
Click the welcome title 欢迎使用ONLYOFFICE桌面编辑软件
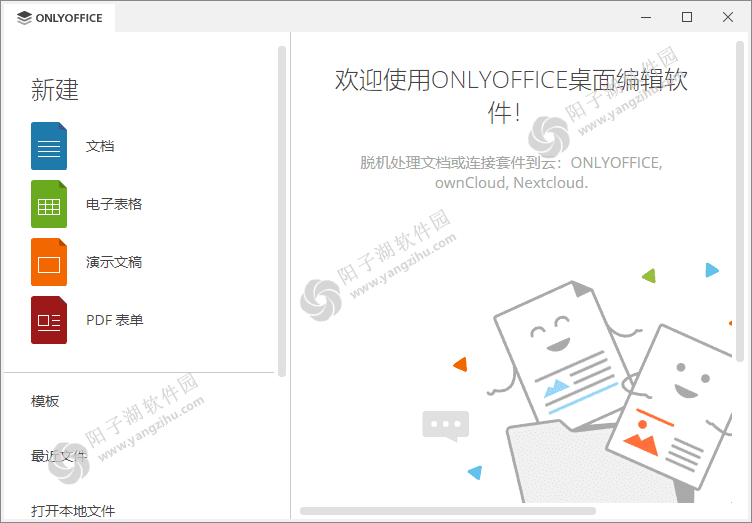(511, 96)
